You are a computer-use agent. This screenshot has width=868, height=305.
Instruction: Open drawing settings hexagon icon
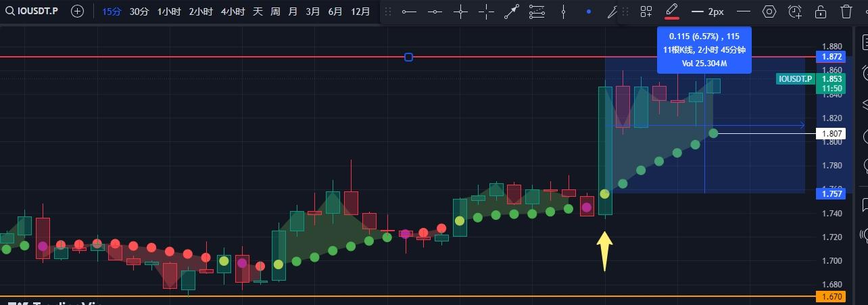click(769, 11)
